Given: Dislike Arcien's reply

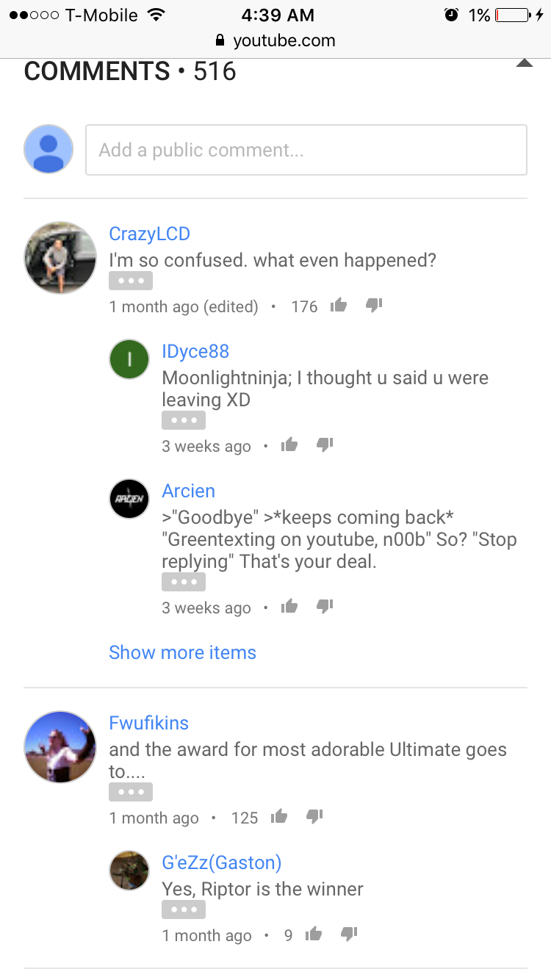Looking at the screenshot, I should [325, 606].
